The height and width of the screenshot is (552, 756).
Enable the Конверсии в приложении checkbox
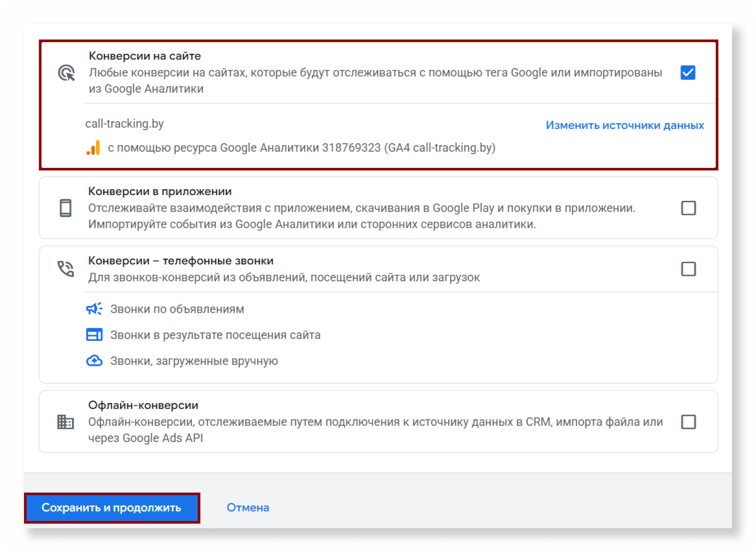[x=688, y=208]
